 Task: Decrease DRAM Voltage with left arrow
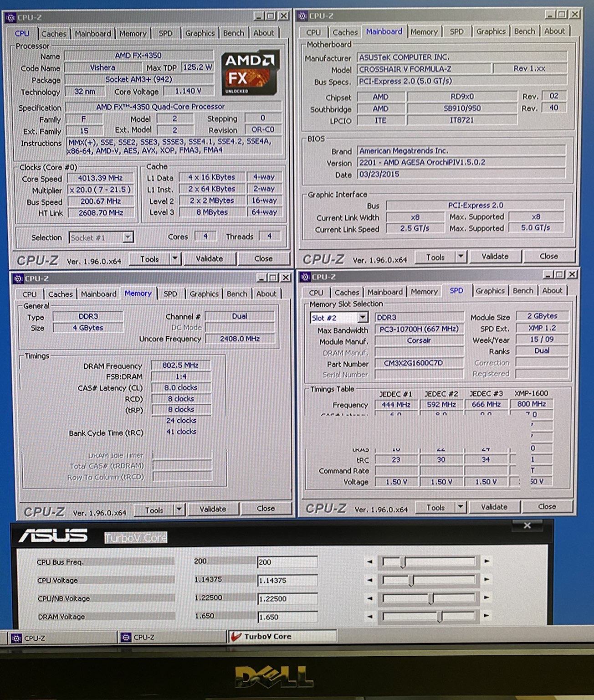click(x=369, y=616)
